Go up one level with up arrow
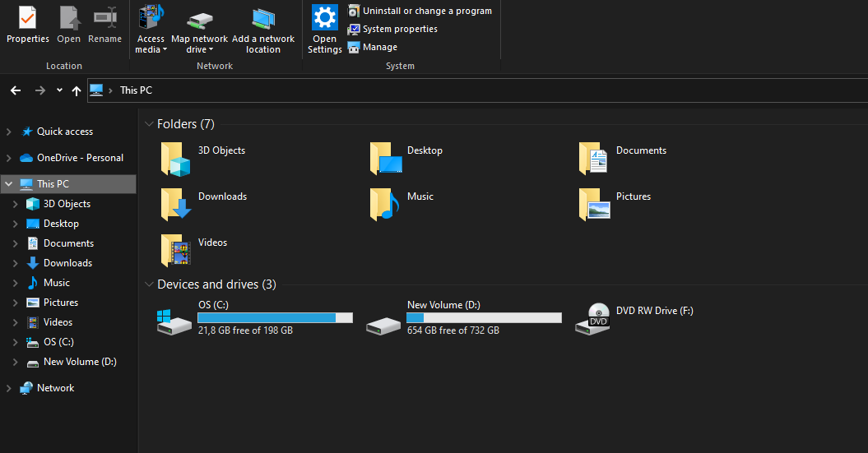Screen dimensions: 868x453 [77, 90]
